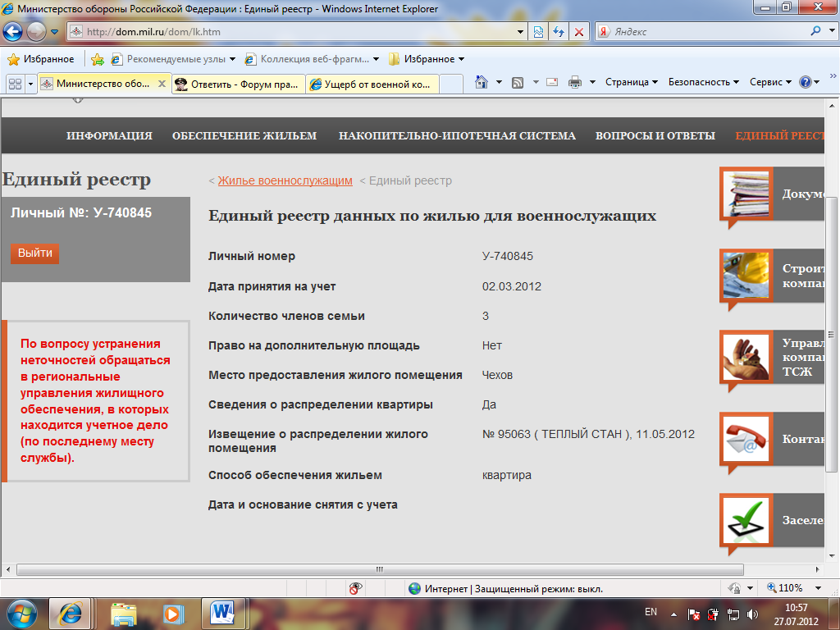Open the Безопасность dropdown menu
The image size is (840, 630).
pos(703,82)
